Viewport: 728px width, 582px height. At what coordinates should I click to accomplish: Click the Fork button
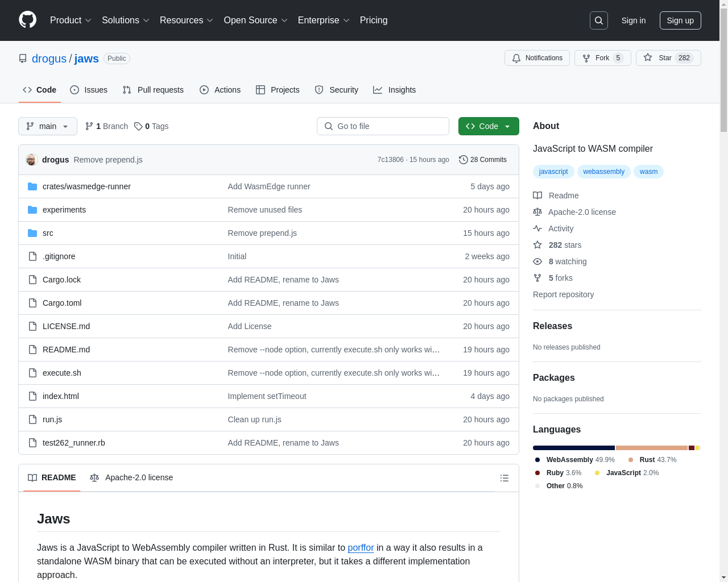tap(603, 58)
